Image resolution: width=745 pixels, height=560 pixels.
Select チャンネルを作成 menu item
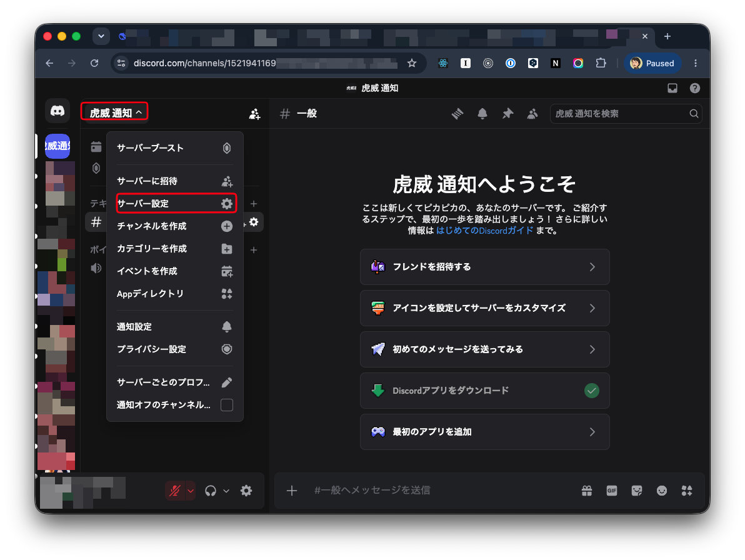(175, 226)
